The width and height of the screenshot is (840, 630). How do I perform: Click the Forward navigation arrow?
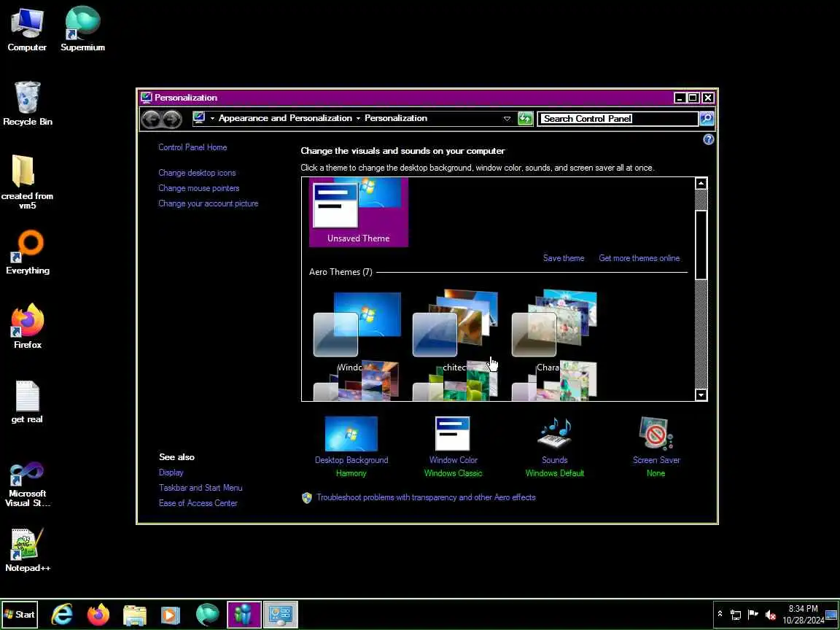click(172, 119)
